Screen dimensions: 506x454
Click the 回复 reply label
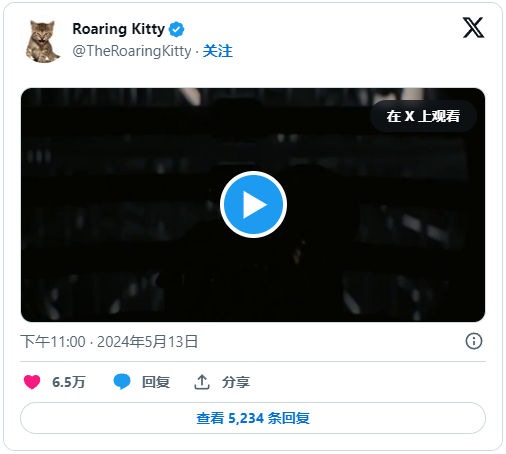(156, 382)
